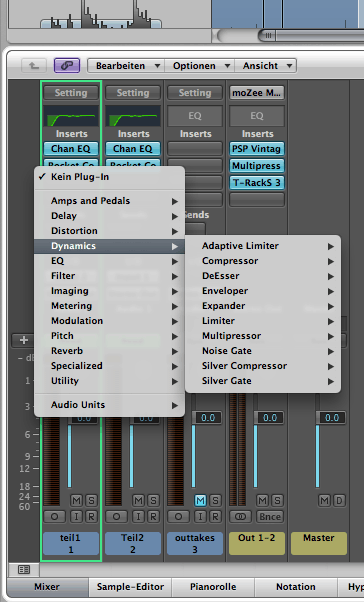Open the Bearbeiten dropdown menu
Screen dimensions: 364x602
(126, 66)
